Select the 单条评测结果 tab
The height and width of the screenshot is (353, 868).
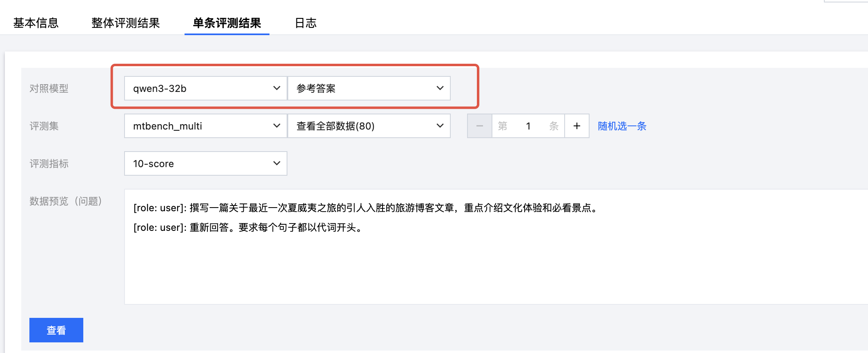[227, 23]
